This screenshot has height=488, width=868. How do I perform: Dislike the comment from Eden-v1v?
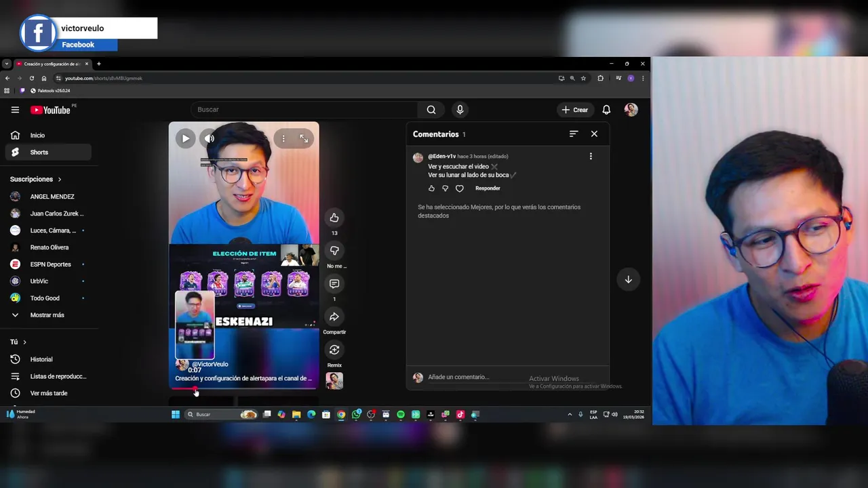point(445,188)
